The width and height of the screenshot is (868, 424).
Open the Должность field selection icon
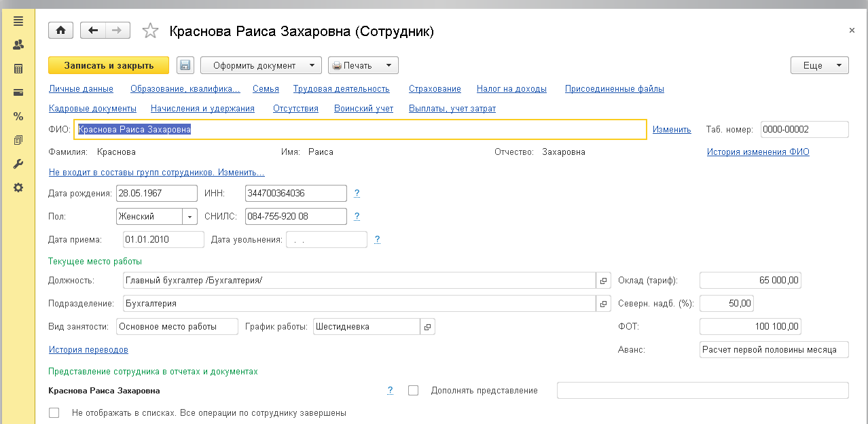(x=602, y=281)
